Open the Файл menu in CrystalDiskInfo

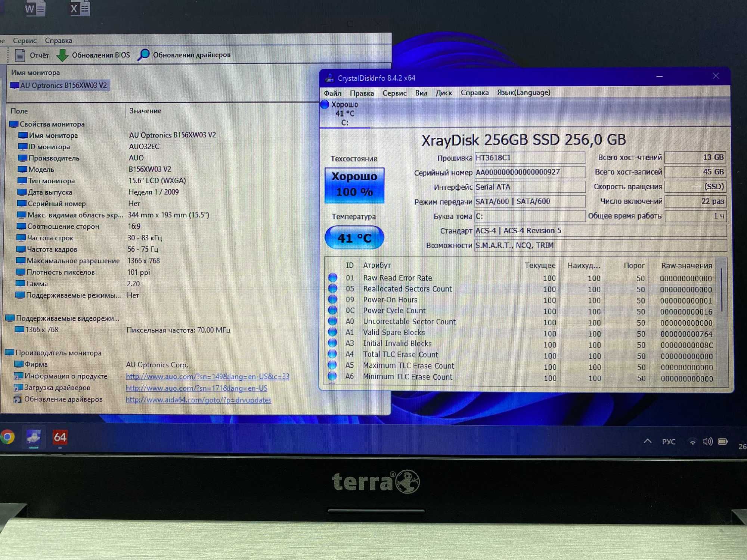pos(332,93)
